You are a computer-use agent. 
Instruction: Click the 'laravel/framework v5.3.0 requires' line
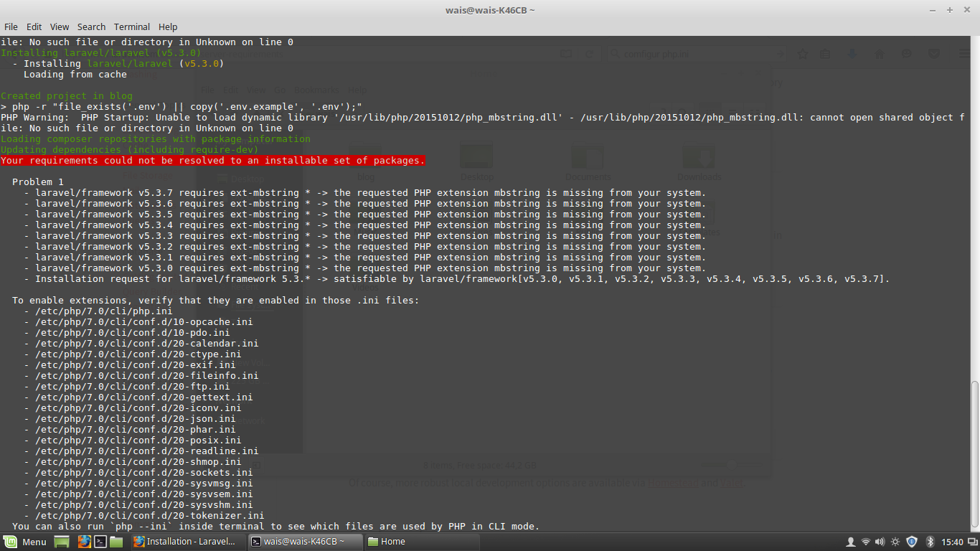coord(365,268)
